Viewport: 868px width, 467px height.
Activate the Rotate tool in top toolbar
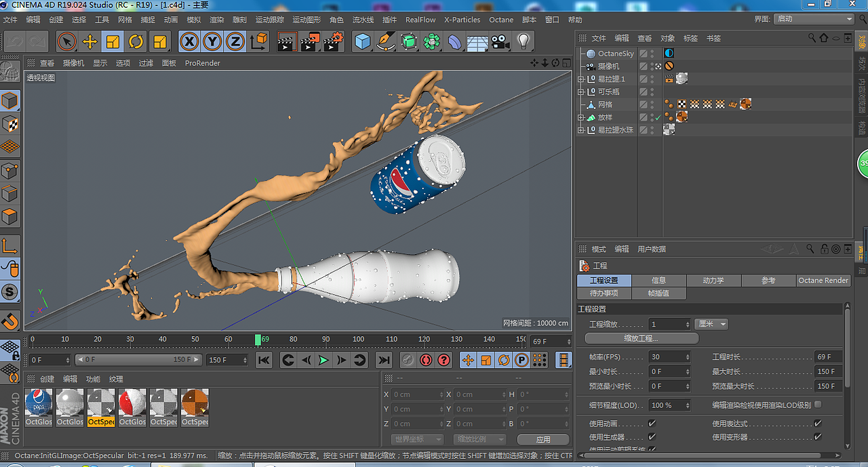(136, 42)
